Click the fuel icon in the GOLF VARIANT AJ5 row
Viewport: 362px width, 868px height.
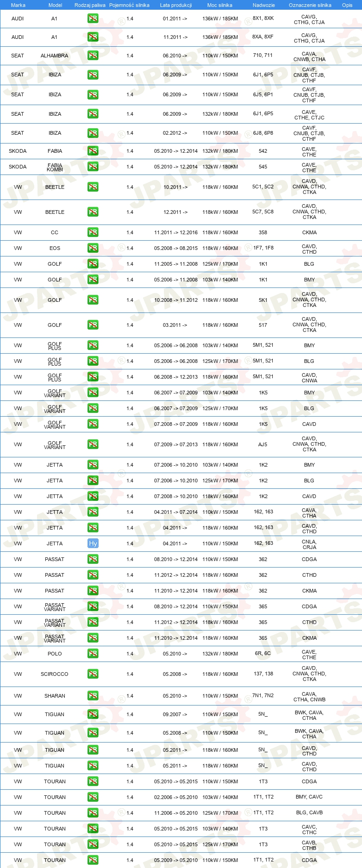coord(93,444)
